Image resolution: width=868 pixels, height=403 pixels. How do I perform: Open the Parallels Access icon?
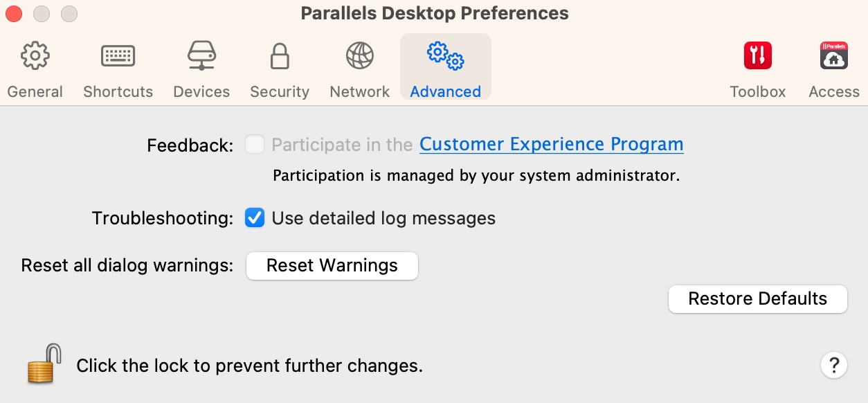click(834, 55)
